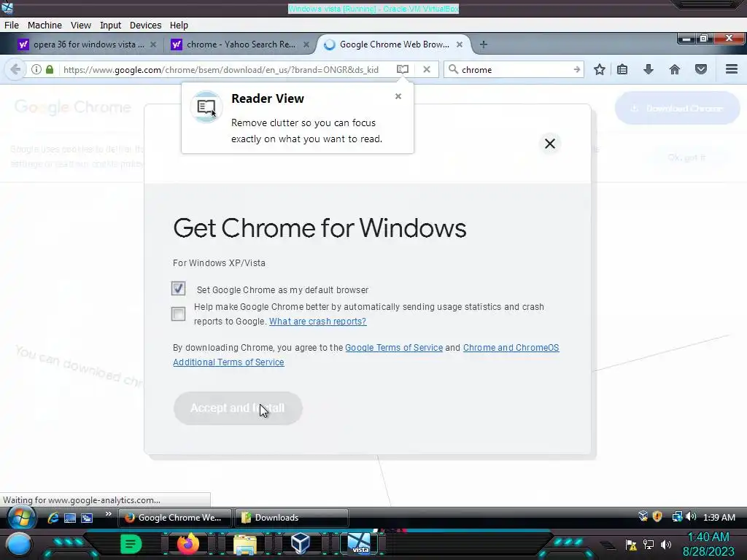Open Firefox on the host taskbar
747x560 pixels.
(x=187, y=544)
